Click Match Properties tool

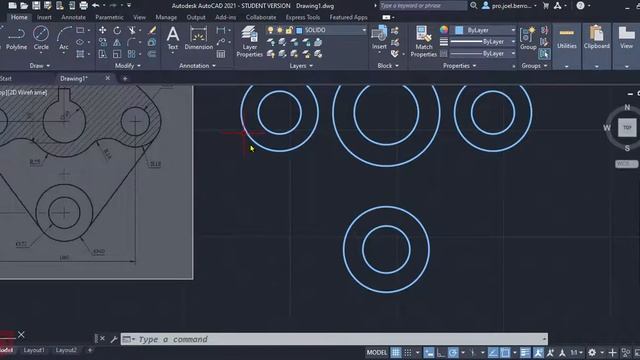coord(424,41)
